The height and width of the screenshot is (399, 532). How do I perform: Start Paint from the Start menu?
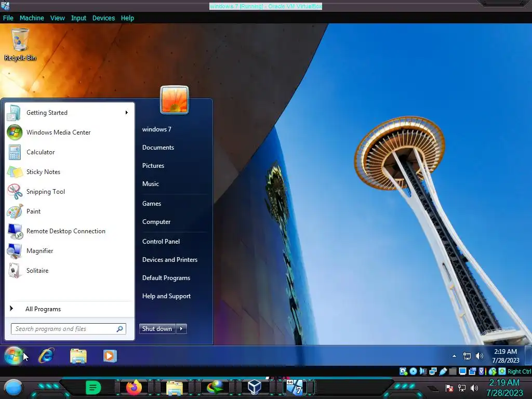tap(70, 211)
